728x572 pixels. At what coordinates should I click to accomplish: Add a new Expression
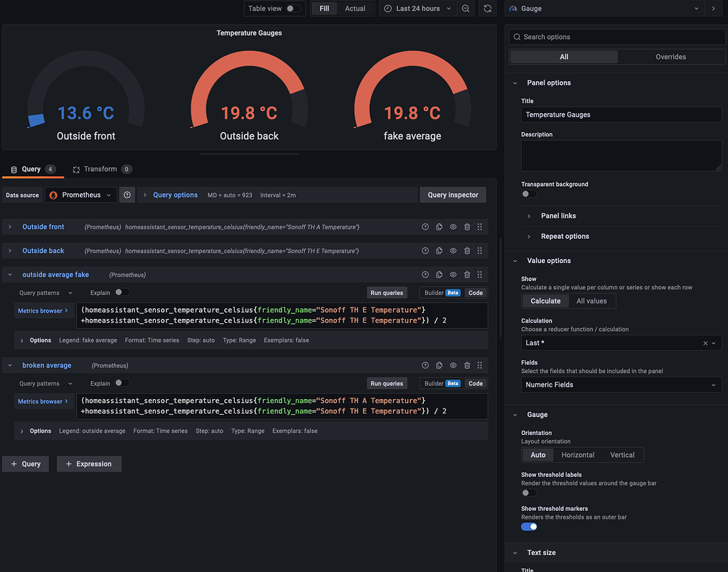(88, 463)
